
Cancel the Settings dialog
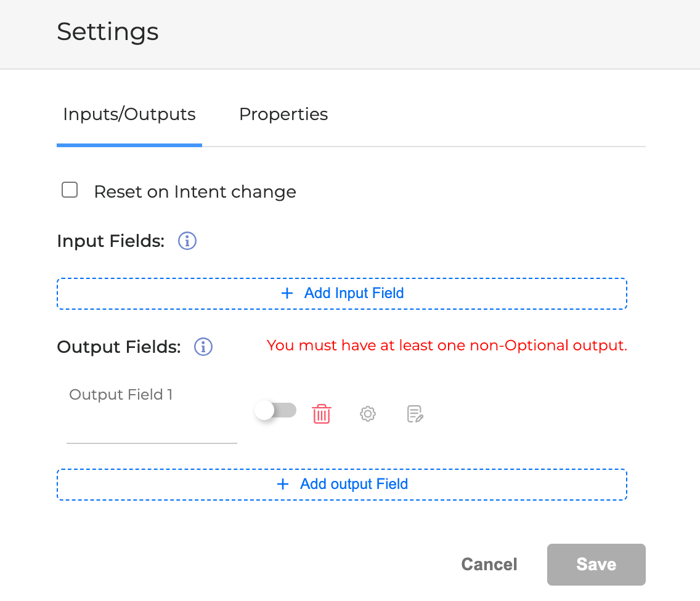[489, 565]
